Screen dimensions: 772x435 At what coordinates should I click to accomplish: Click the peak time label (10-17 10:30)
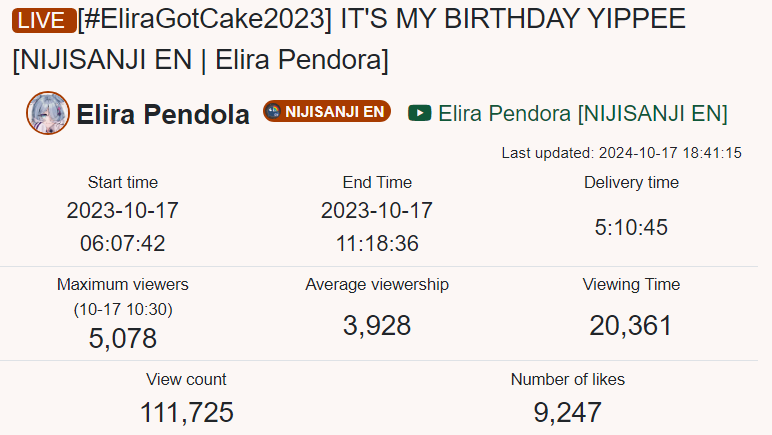pyautogui.click(x=123, y=309)
